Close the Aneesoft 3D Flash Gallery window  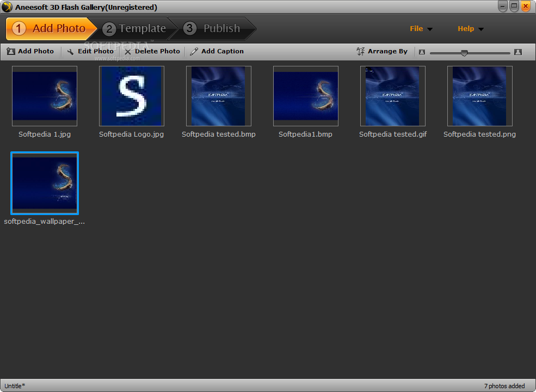pyautogui.click(x=526, y=6)
